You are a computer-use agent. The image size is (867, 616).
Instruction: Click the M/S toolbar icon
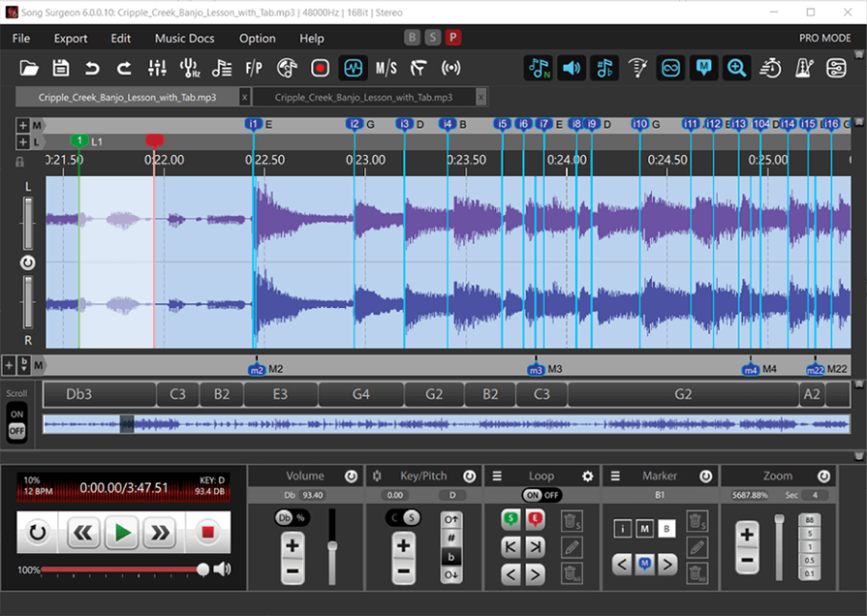[x=386, y=68]
